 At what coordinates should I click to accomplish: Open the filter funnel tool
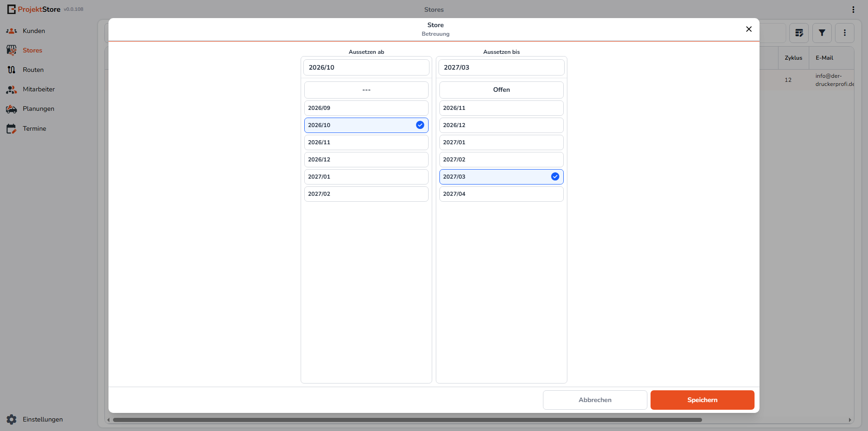coord(822,33)
